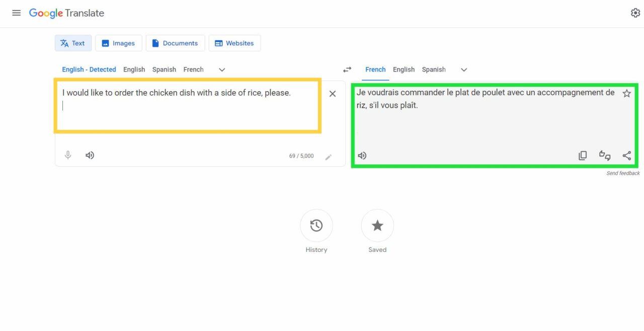Select Spanish as the source language
The height and width of the screenshot is (331, 644).
(164, 69)
